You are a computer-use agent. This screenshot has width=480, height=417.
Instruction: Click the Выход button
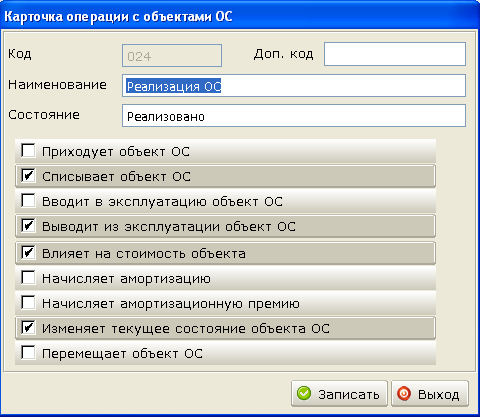[x=430, y=394]
